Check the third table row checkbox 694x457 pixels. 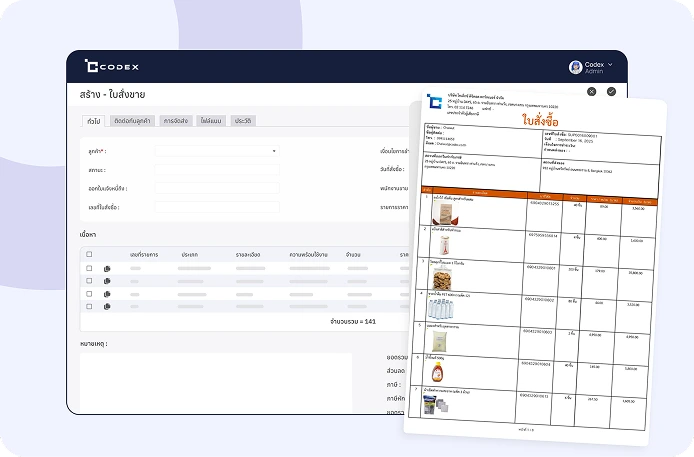[x=88, y=294]
